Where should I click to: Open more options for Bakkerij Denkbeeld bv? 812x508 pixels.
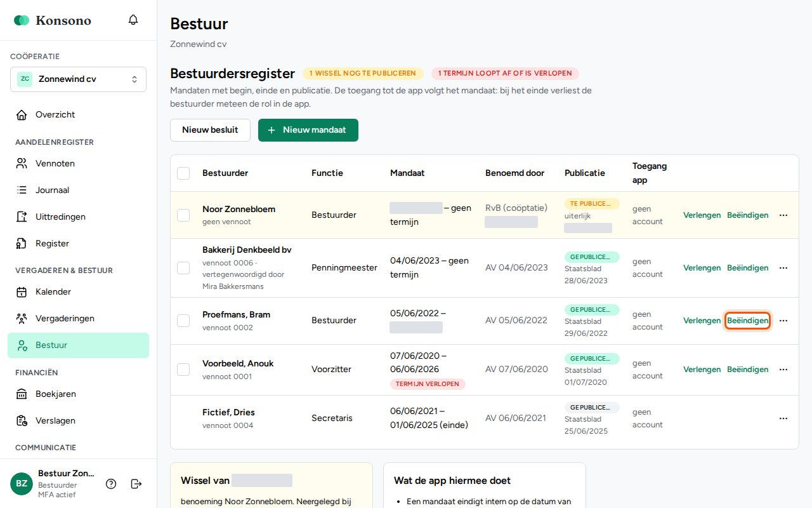783,268
